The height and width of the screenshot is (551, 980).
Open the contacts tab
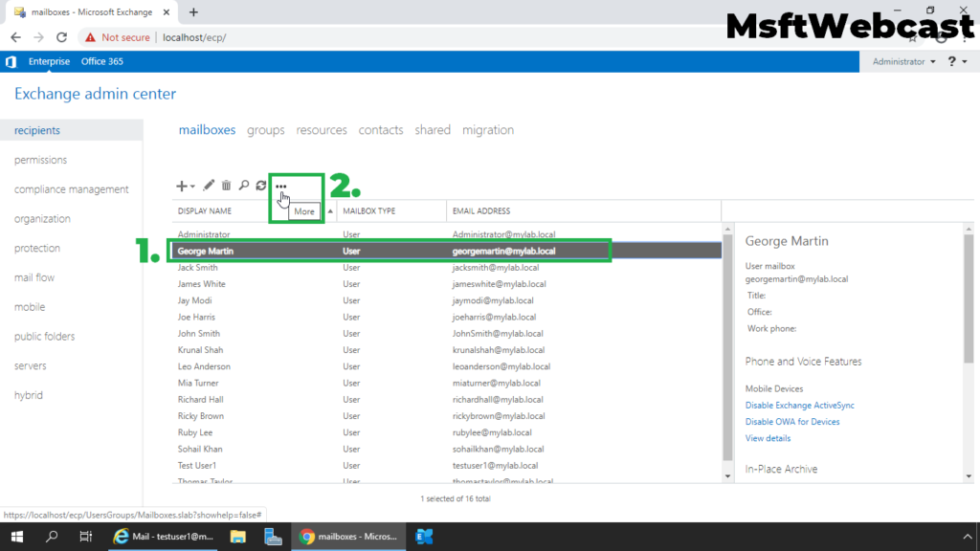click(x=381, y=130)
